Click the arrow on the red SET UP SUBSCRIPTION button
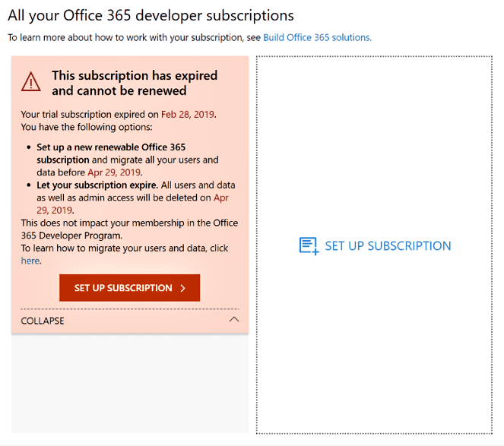The width and height of the screenshot is (504, 446). 183,288
